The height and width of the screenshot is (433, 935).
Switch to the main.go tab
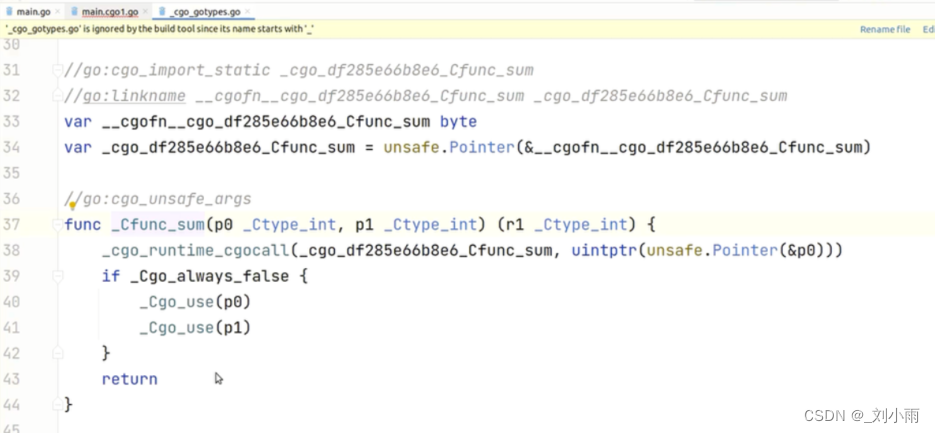click(x=33, y=11)
